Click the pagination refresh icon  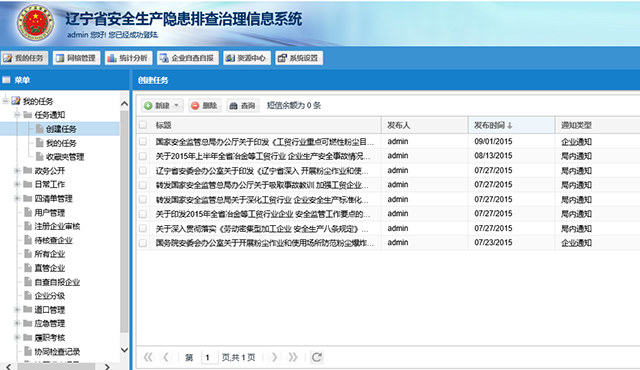pyautogui.click(x=317, y=357)
